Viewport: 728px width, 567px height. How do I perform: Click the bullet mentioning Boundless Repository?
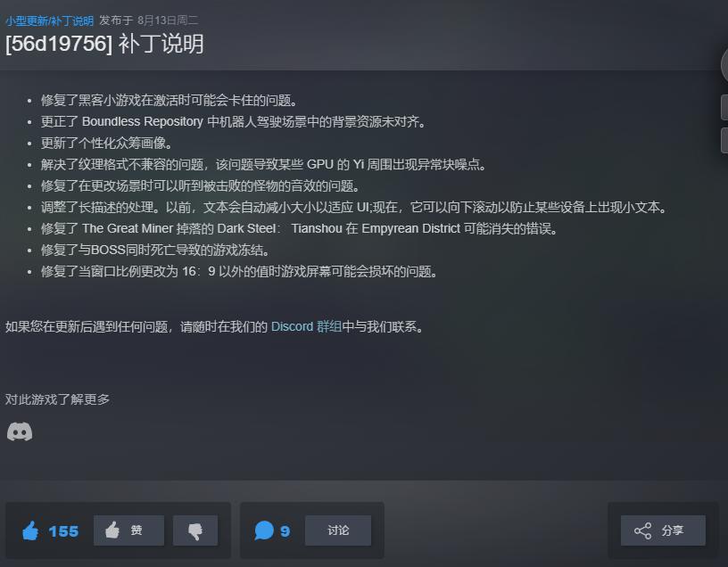pos(234,122)
